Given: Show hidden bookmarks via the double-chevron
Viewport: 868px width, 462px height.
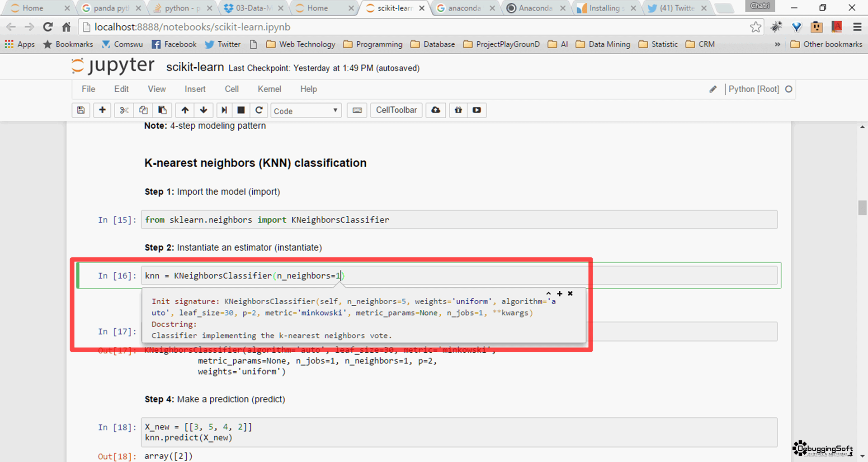Looking at the screenshot, I should pyautogui.click(x=778, y=44).
